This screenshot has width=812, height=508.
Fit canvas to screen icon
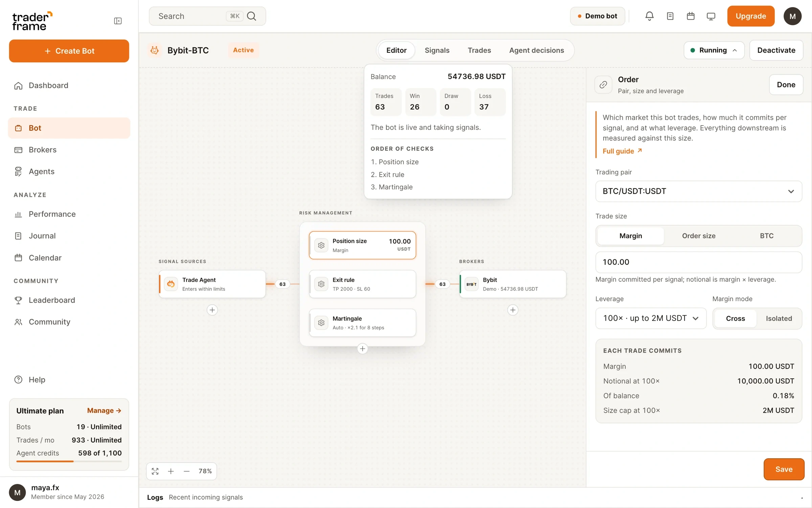(155, 471)
